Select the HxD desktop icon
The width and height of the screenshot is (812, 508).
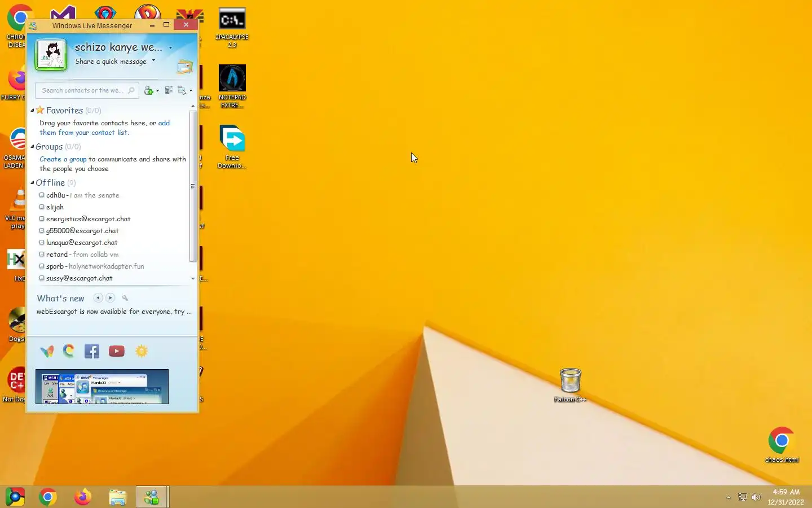(x=16, y=265)
